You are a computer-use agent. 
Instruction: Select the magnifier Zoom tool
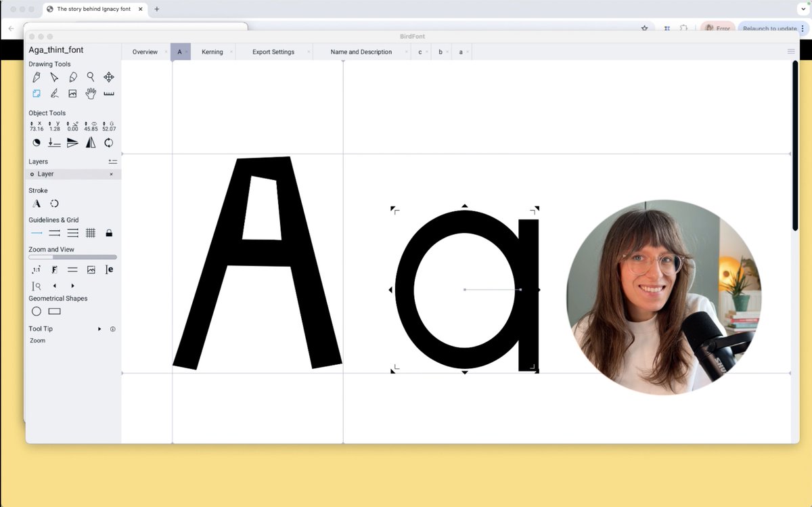click(x=91, y=77)
